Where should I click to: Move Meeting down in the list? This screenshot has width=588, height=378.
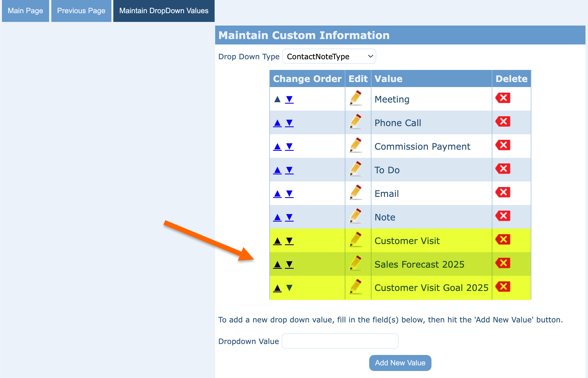289,99
